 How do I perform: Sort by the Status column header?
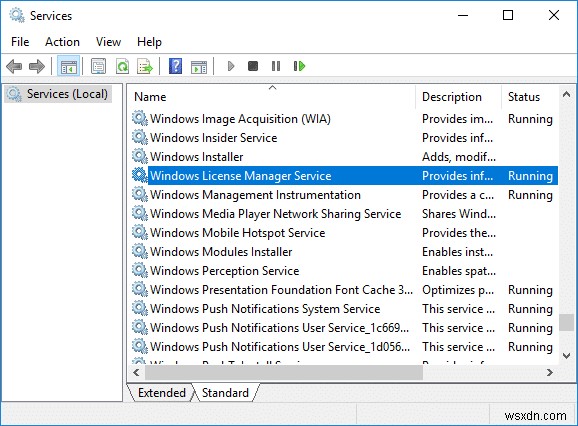click(530, 97)
